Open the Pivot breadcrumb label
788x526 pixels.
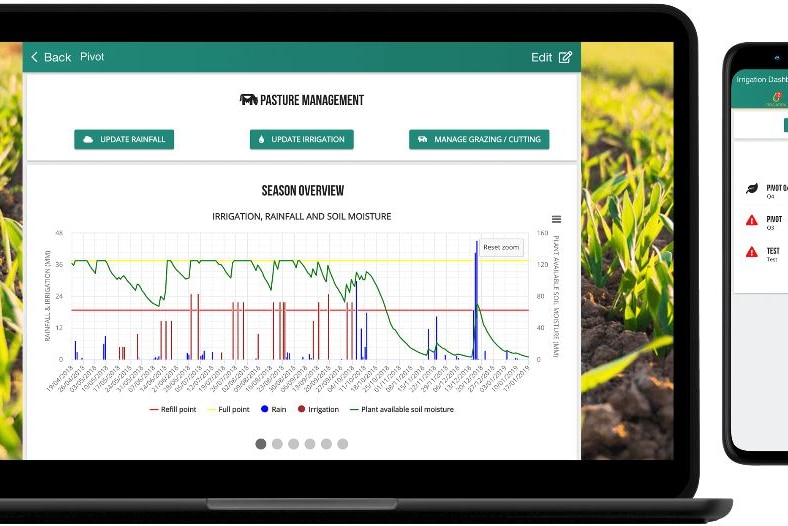click(x=92, y=57)
